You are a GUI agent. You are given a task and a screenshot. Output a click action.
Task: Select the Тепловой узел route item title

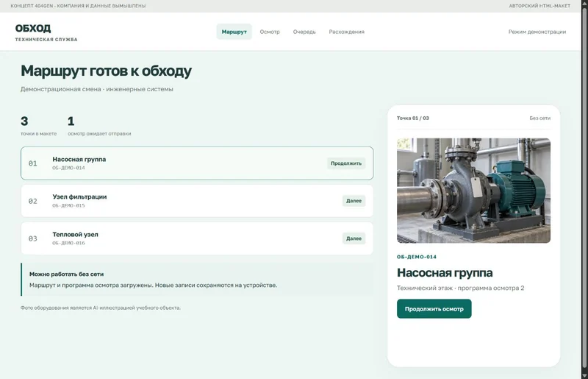[x=76, y=234]
